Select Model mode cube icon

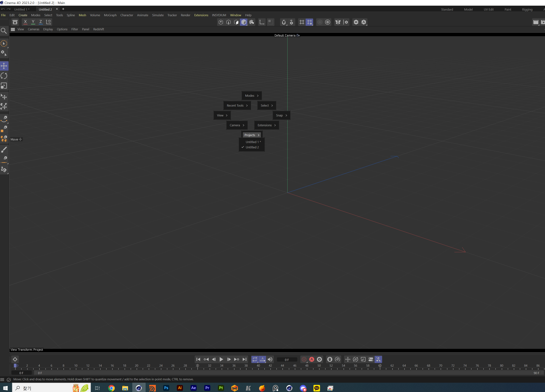[x=244, y=22]
